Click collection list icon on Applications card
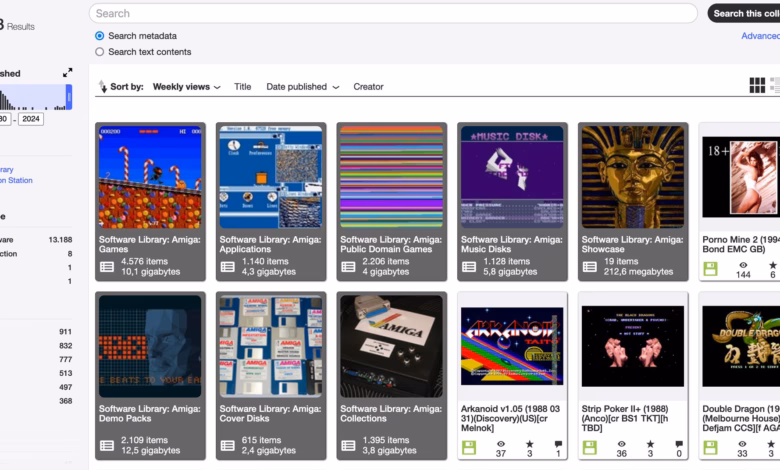The image size is (780, 470). (x=228, y=267)
